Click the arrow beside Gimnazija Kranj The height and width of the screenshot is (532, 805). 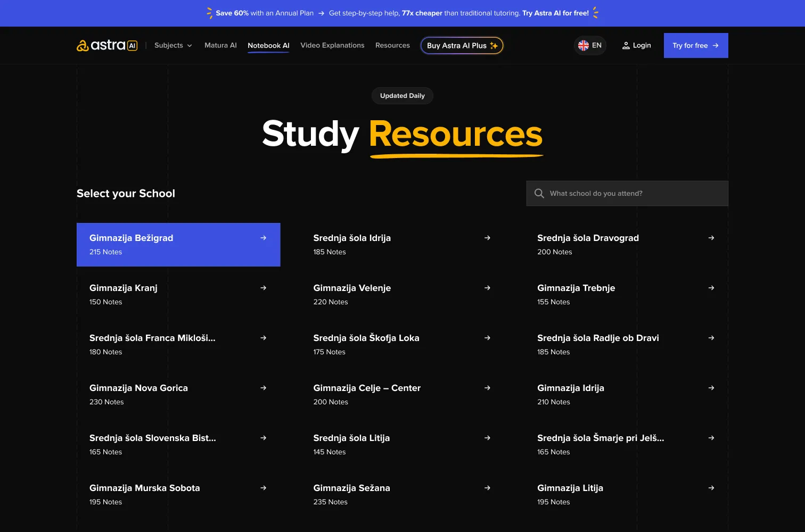264,288
